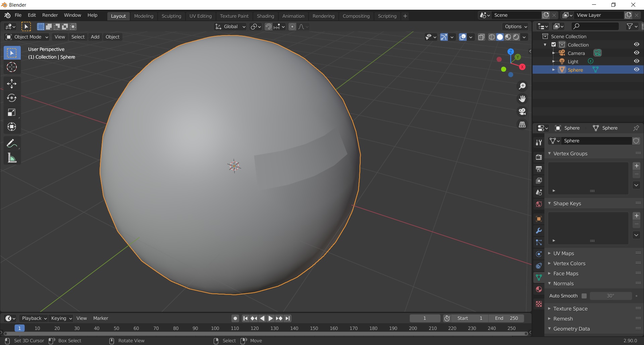Add a new vertex group with plus button

pos(636,166)
